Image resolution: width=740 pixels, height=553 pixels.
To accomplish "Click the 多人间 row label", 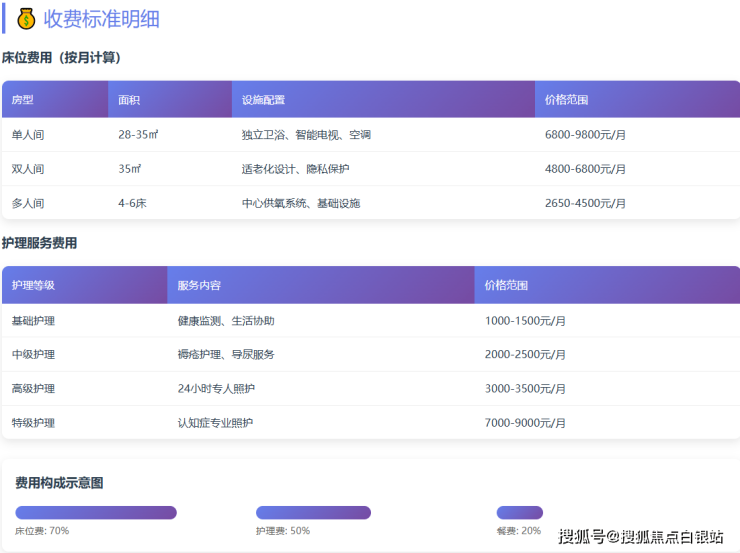I will (x=28, y=203).
